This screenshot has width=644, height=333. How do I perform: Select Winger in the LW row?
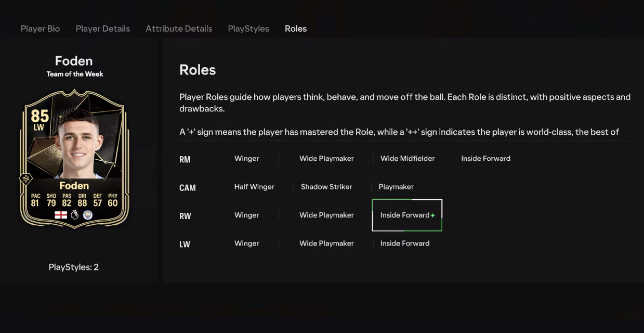247,243
